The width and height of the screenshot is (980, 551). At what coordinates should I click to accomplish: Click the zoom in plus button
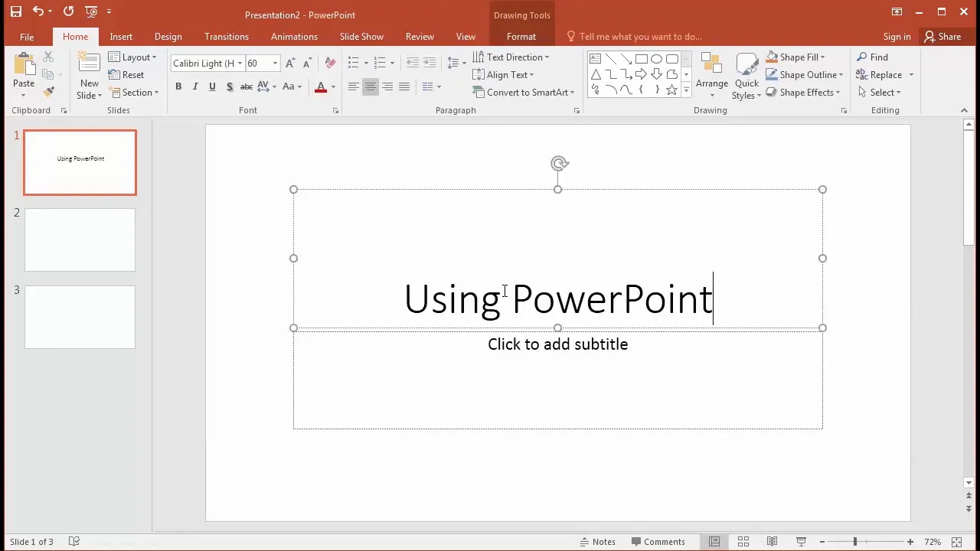tap(910, 542)
